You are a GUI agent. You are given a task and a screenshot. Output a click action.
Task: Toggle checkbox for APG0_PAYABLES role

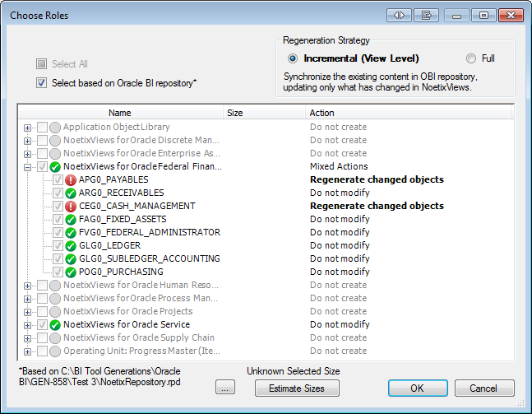click(58, 179)
